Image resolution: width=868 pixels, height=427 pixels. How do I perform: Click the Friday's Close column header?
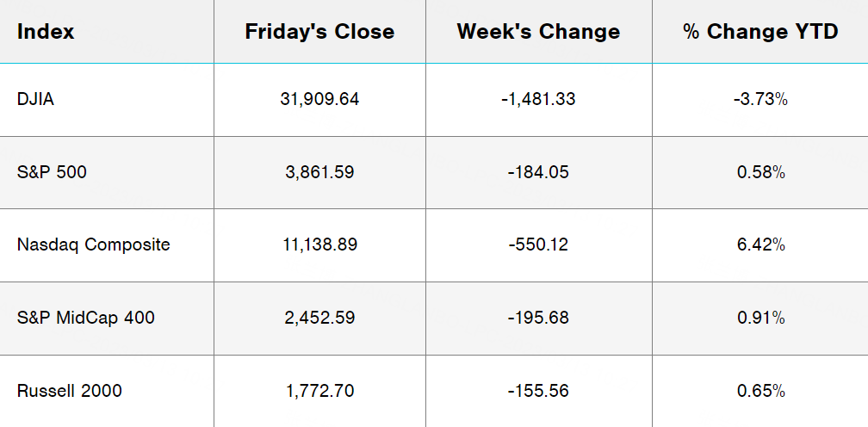(319, 32)
